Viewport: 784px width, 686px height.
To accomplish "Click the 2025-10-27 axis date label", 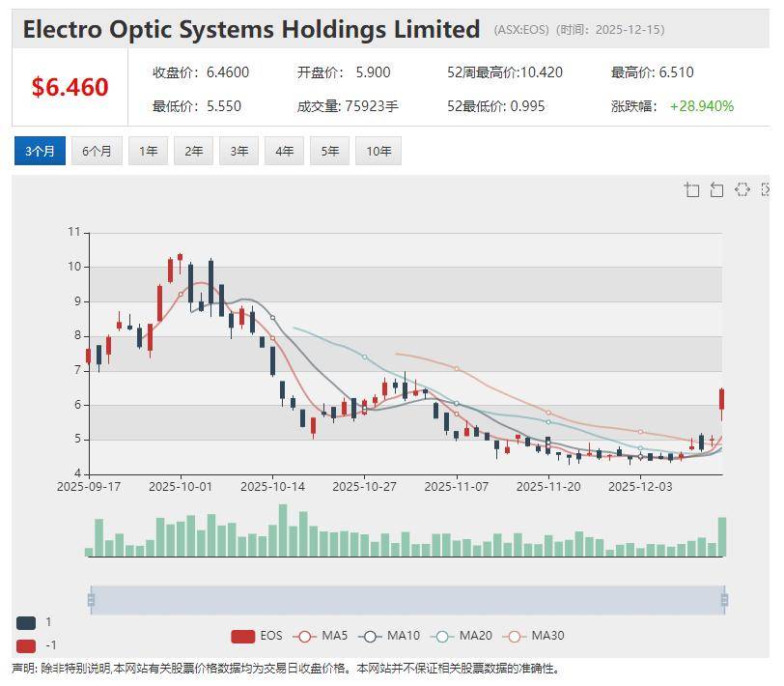I will (365, 486).
